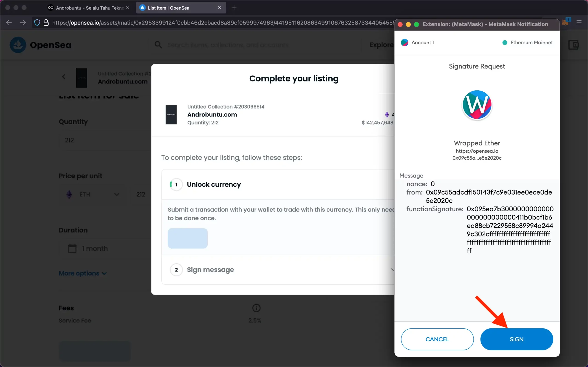
Task: Open a new browser tab
Action: pyautogui.click(x=234, y=8)
